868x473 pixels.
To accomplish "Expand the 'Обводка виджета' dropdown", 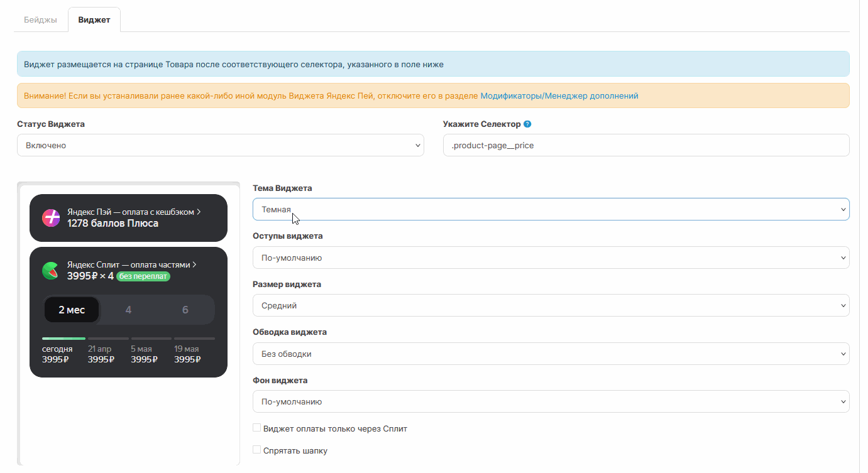I will pyautogui.click(x=551, y=354).
